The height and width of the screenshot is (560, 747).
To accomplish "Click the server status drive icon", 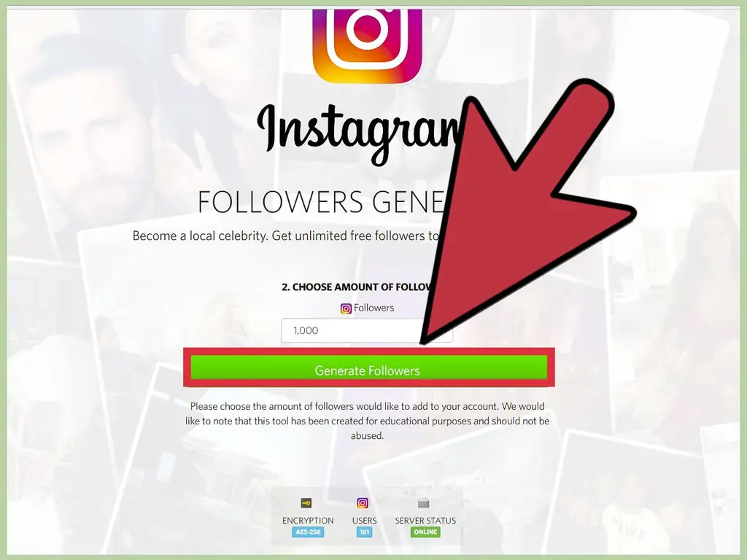I will coord(424,503).
